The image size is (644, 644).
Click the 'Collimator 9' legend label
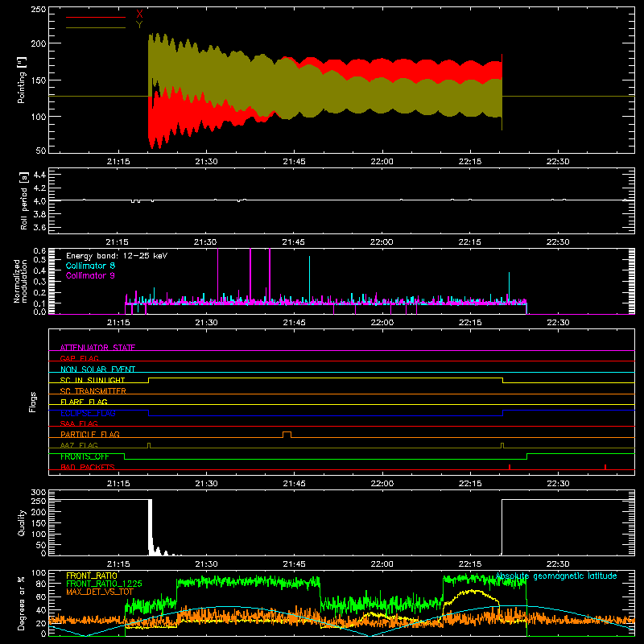[x=90, y=275]
